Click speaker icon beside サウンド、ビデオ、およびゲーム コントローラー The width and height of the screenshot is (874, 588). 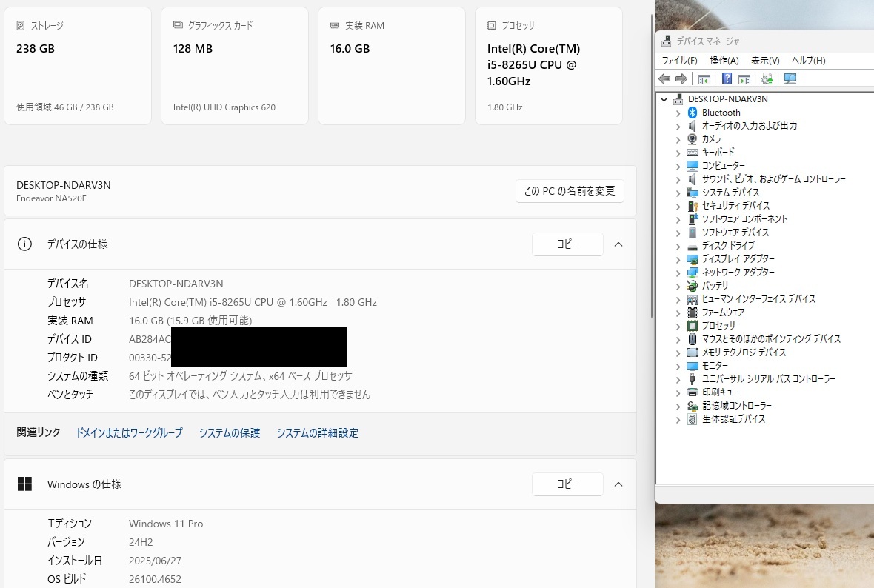tap(693, 179)
